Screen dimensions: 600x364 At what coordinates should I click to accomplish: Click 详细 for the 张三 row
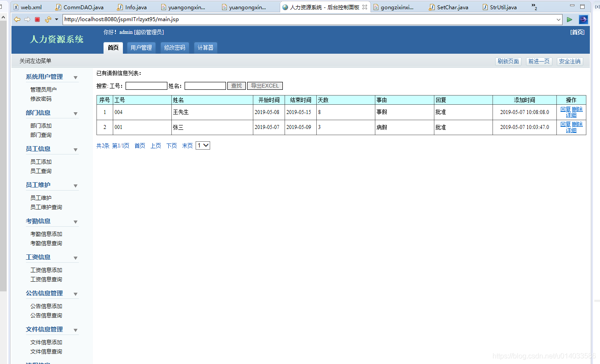pyautogui.click(x=571, y=130)
